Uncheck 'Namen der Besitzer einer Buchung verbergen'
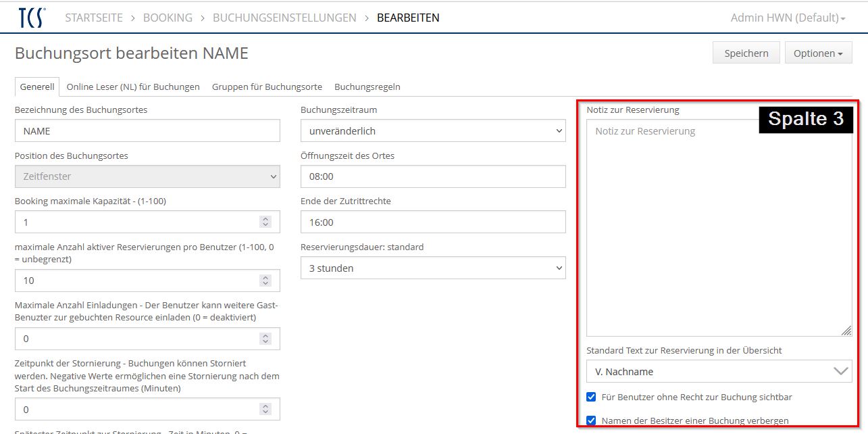Screen dimensions: 868x434 pyautogui.click(x=592, y=420)
